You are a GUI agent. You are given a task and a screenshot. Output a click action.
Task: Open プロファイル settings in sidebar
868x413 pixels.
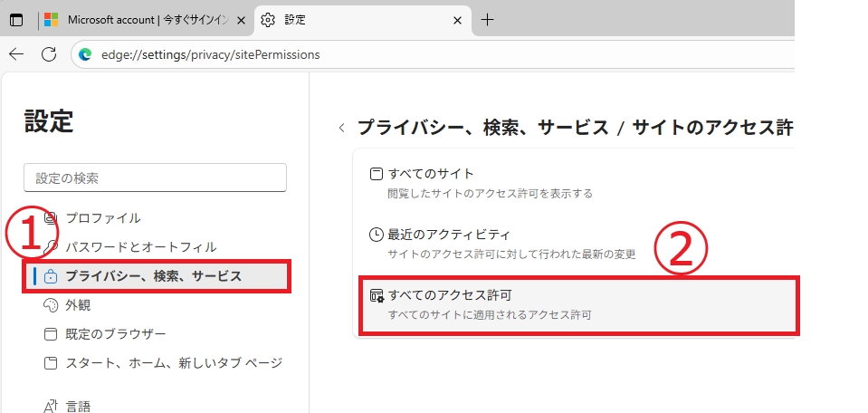(102, 217)
